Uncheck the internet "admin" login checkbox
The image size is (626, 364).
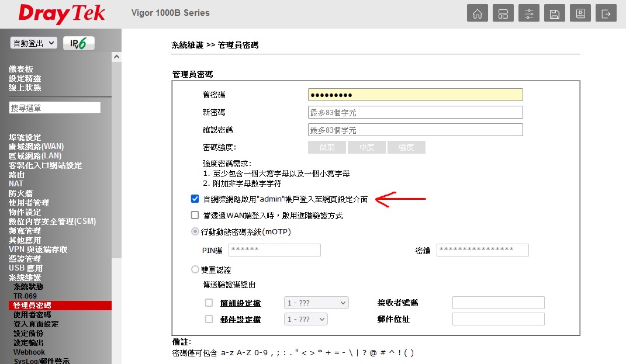195,199
